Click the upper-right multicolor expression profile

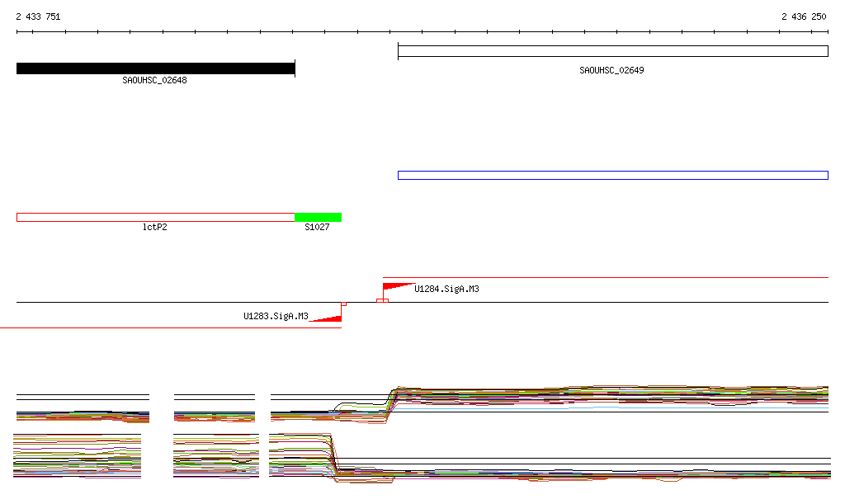click(x=611, y=394)
